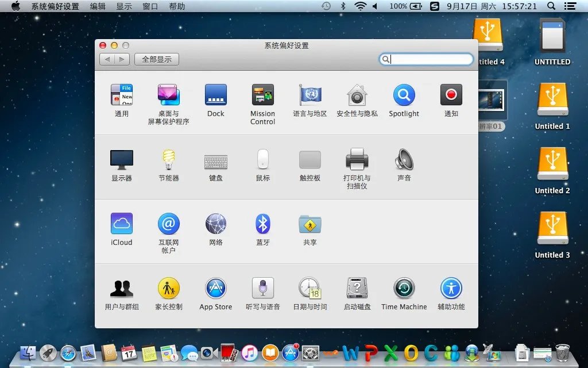Screen dimensions: 588x368
Task: Open the 蓝牙 (Bluetooth) preferences
Action: coord(262,224)
